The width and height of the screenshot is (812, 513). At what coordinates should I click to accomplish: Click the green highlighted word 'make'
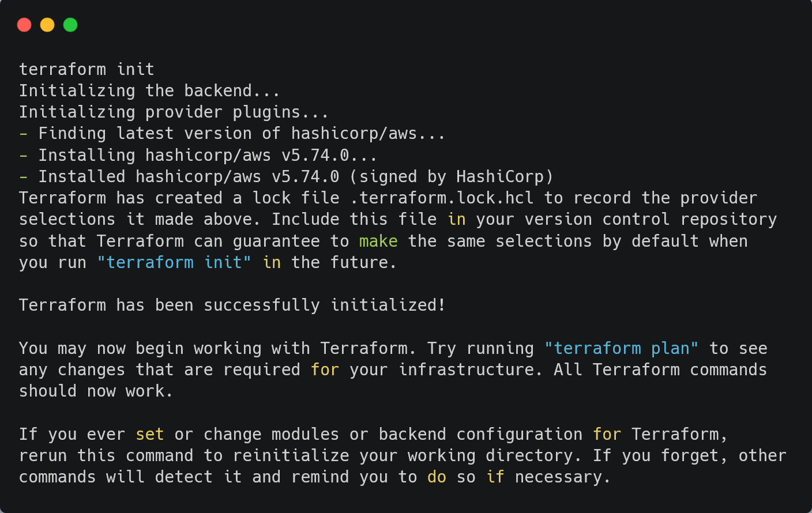tap(378, 241)
